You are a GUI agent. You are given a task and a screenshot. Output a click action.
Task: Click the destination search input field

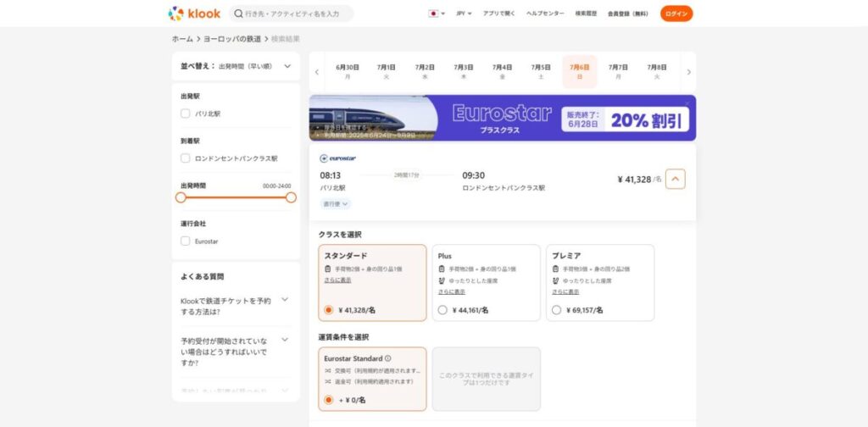292,14
